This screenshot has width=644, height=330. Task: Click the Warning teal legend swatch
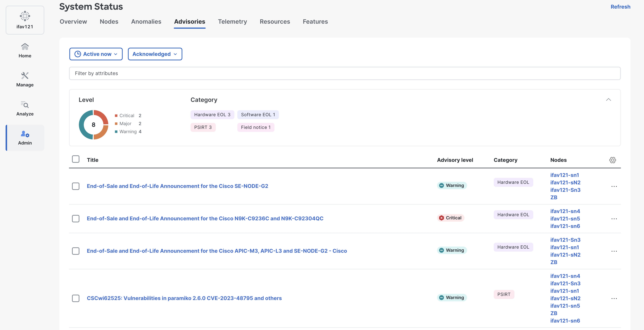pyautogui.click(x=116, y=131)
